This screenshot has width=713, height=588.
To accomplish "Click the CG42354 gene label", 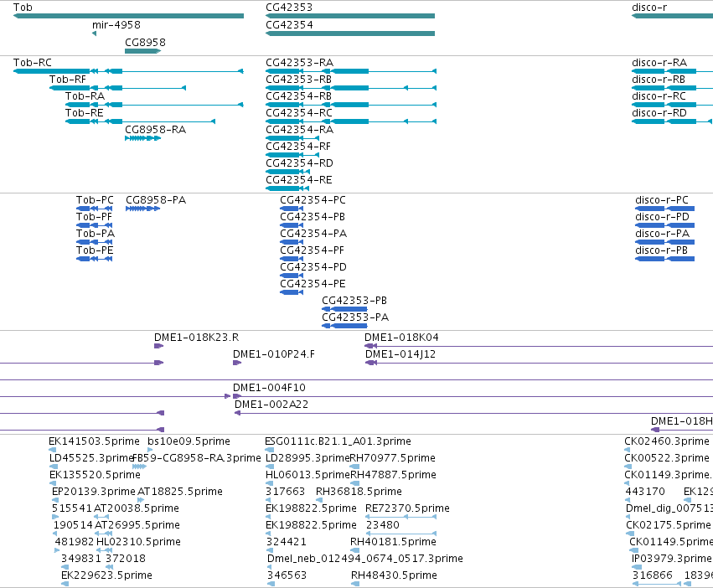I will tap(289, 25).
